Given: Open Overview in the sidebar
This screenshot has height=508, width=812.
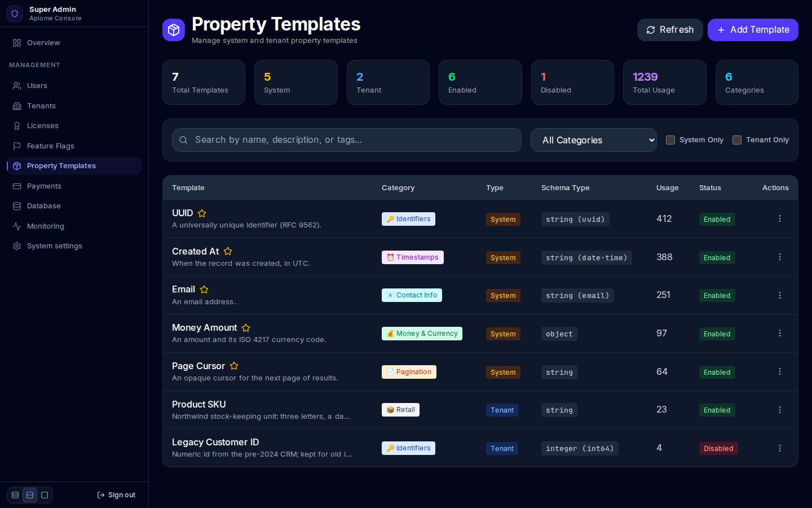Looking at the screenshot, I should click(74, 43).
